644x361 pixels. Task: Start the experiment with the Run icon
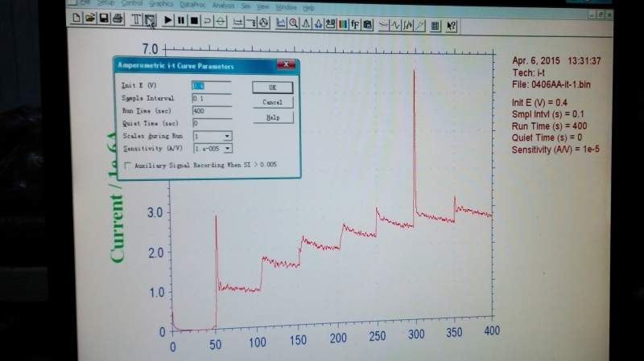click(x=167, y=19)
